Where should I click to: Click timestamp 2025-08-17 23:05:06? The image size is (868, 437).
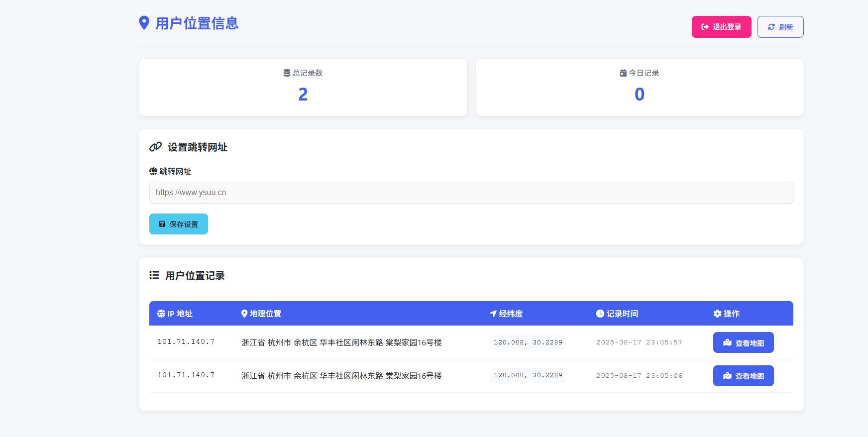pos(639,376)
